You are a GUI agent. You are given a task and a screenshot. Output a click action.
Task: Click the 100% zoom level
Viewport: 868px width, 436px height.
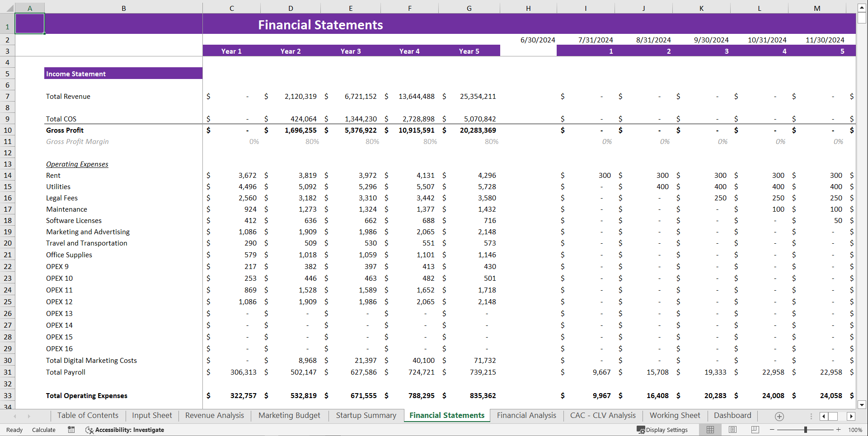[x=855, y=430]
